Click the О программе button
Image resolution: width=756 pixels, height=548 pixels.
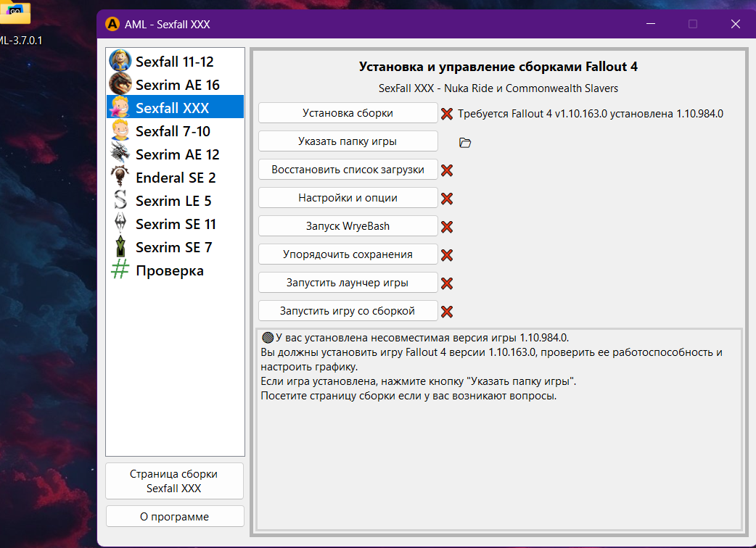[174, 517]
